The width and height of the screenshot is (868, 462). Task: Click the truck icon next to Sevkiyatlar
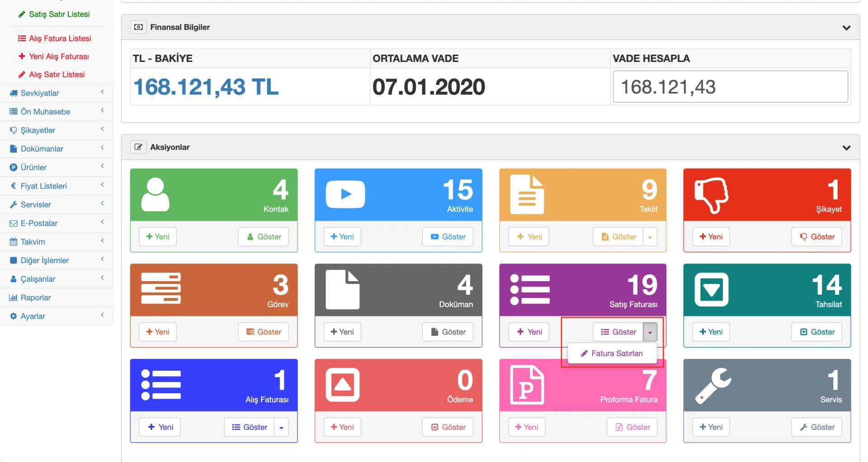click(14, 93)
